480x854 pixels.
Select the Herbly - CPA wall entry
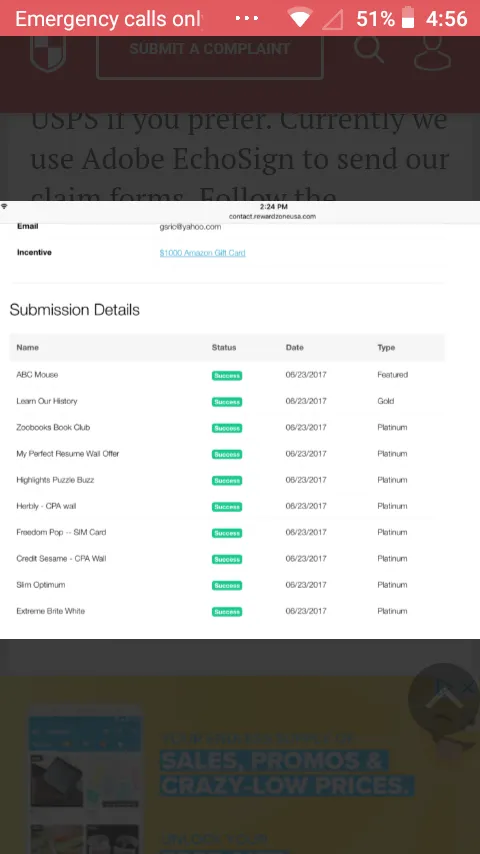[x=46, y=506]
